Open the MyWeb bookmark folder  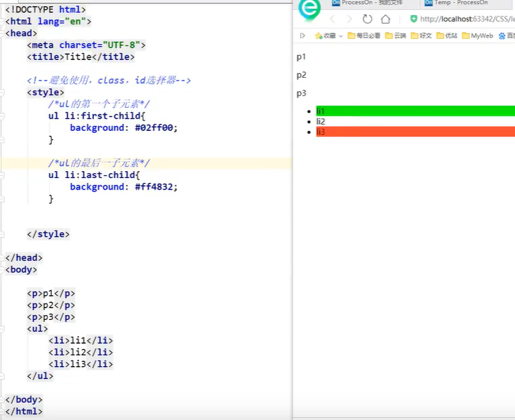[x=477, y=35]
